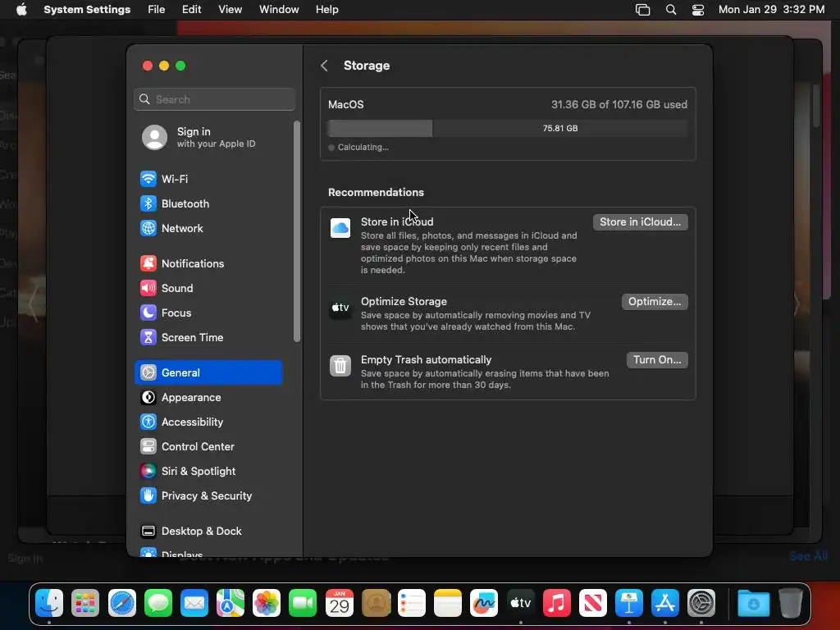Select Control Center in sidebar
Viewport: 840px width, 630px height.
pos(208,447)
